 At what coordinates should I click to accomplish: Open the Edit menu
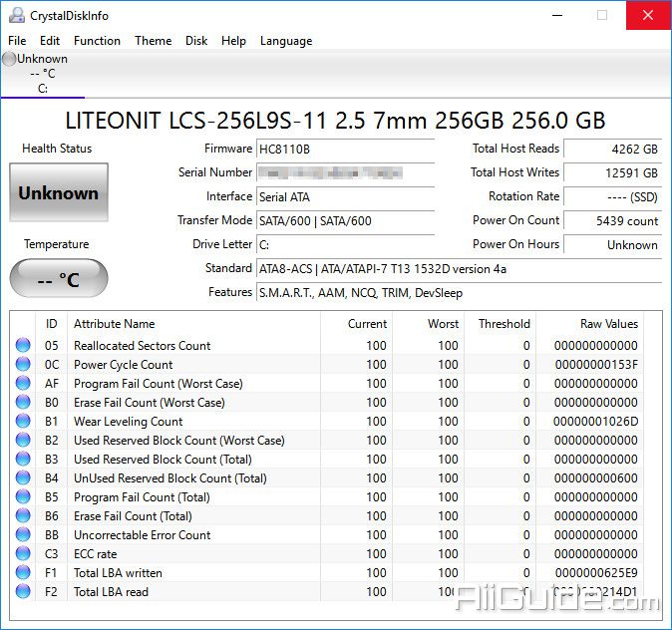coord(50,41)
